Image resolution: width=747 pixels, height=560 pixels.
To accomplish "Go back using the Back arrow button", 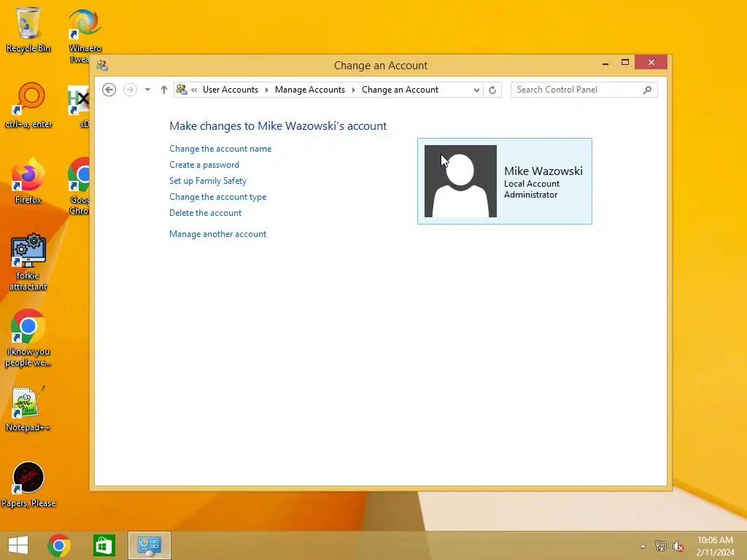I will [109, 90].
